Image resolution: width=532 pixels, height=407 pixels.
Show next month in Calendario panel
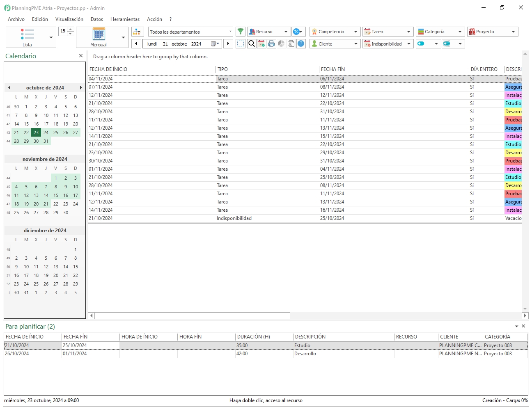(81, 87)
